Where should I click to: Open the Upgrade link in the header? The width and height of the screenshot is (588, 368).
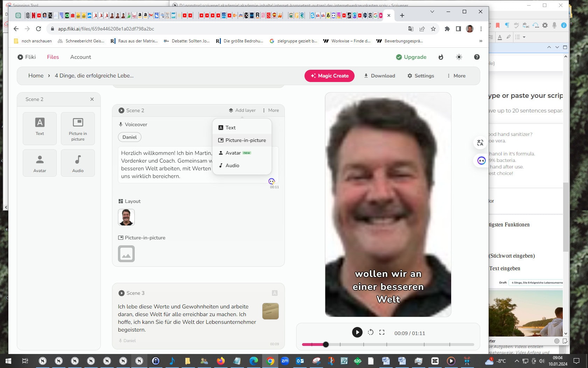[411, 57]
